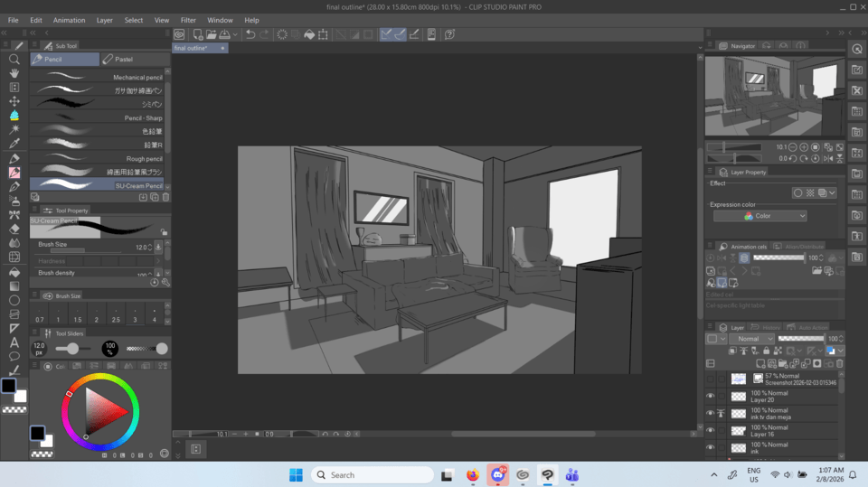Select the Airbrush tool

coord(14,201)
